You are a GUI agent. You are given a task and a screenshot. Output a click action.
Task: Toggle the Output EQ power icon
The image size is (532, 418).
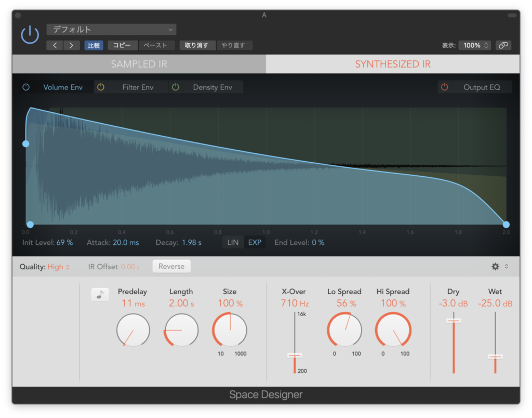[445, 87]
